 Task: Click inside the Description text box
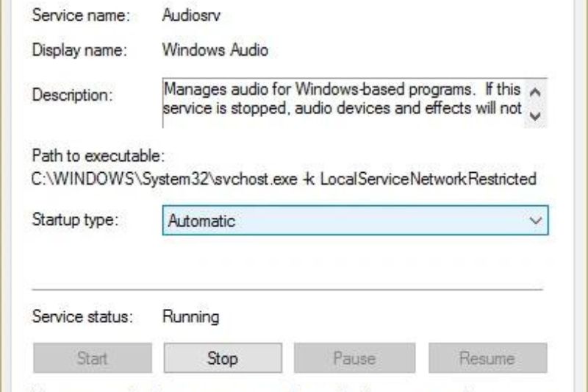pyautogui.click(x=343, y=103)
